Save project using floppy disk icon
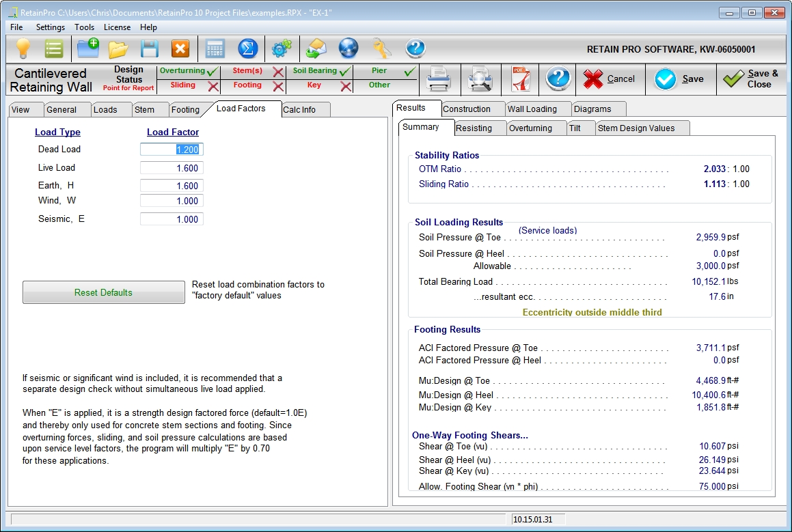 point(150,49)
